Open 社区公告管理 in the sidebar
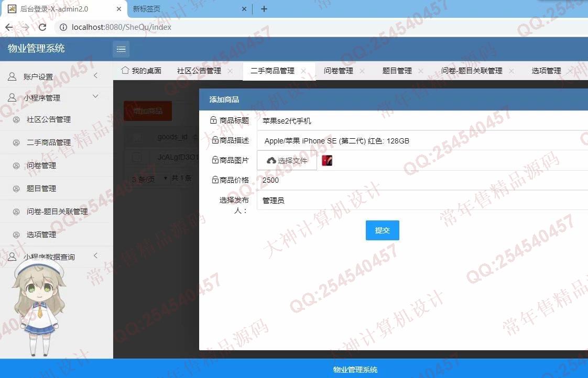The height and width of the screenshot is (378, 588). tap(49, 119)
